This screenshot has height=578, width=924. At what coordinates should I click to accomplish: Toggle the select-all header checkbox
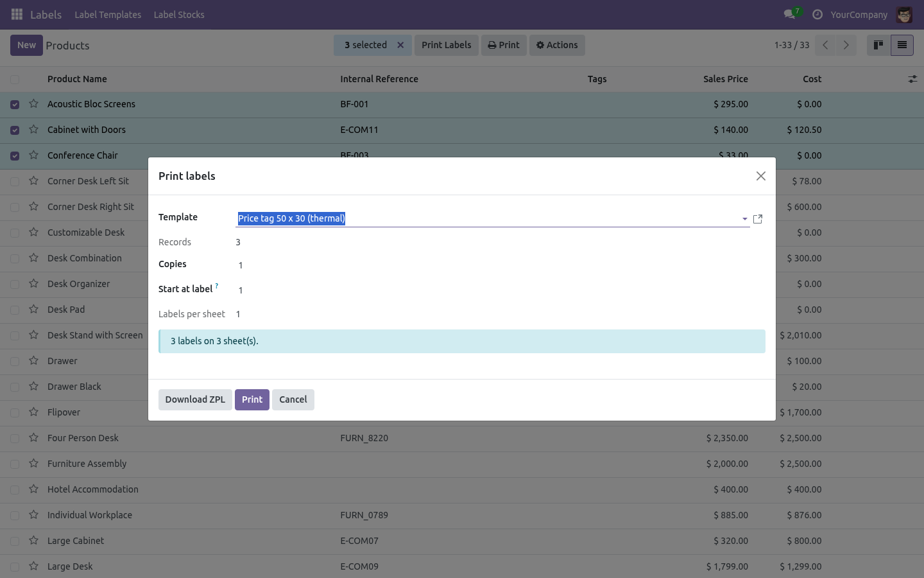[15, 80]
